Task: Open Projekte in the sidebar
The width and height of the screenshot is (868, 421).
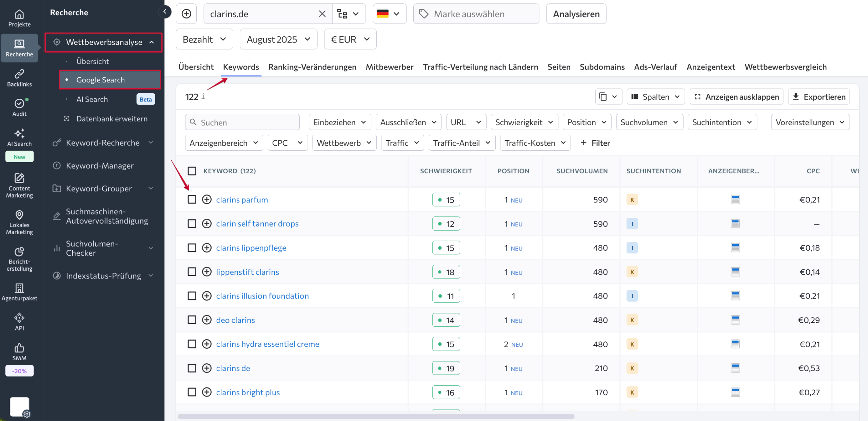Action: [19, 18]
